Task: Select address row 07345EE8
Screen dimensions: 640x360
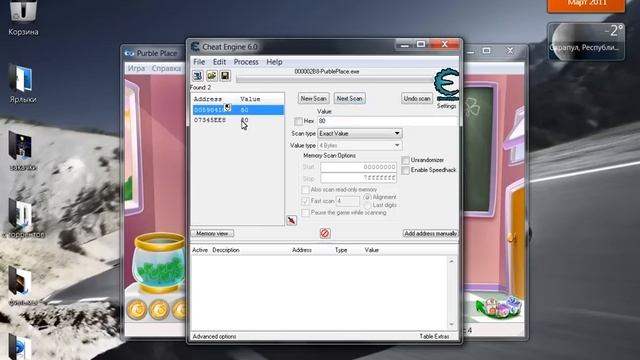Action: pyautogui.click(x=238, y=120)
